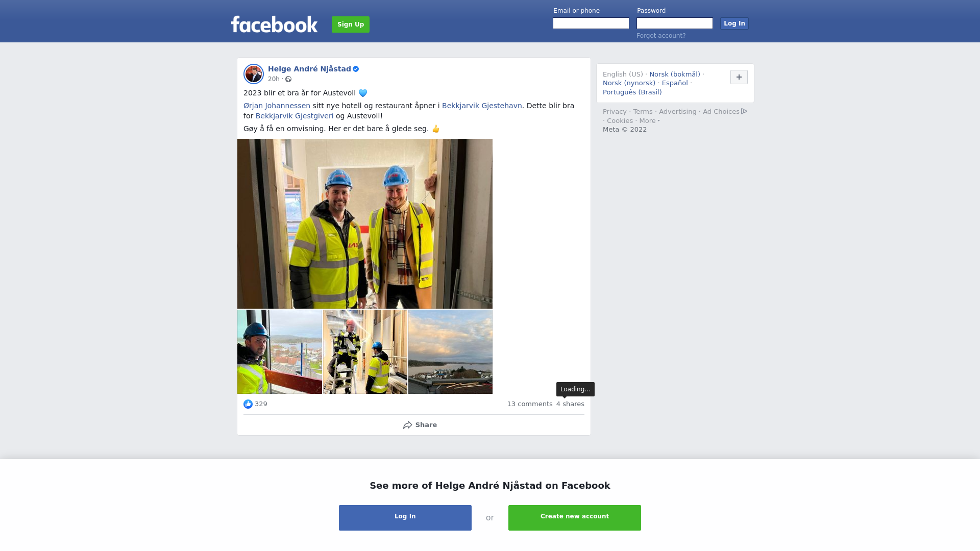Viewport: 980px width, 551px height.
Task: Add more languages with the plus button
Action: (739, 77)
